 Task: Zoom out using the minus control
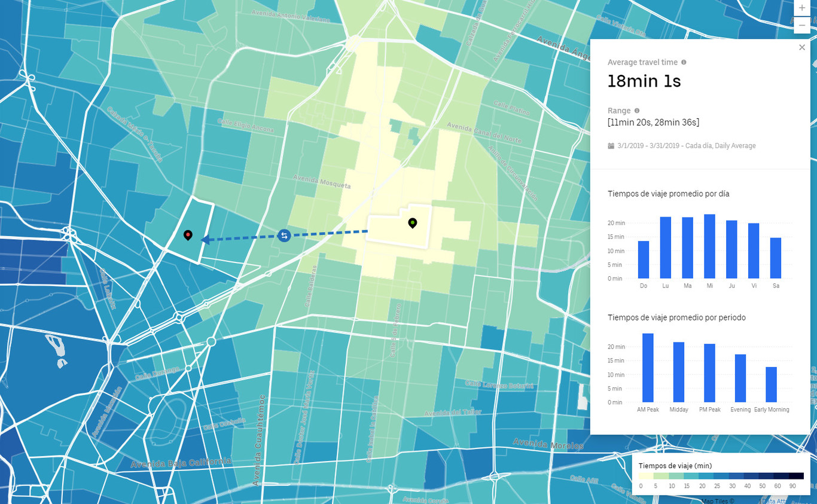point(801,25)
